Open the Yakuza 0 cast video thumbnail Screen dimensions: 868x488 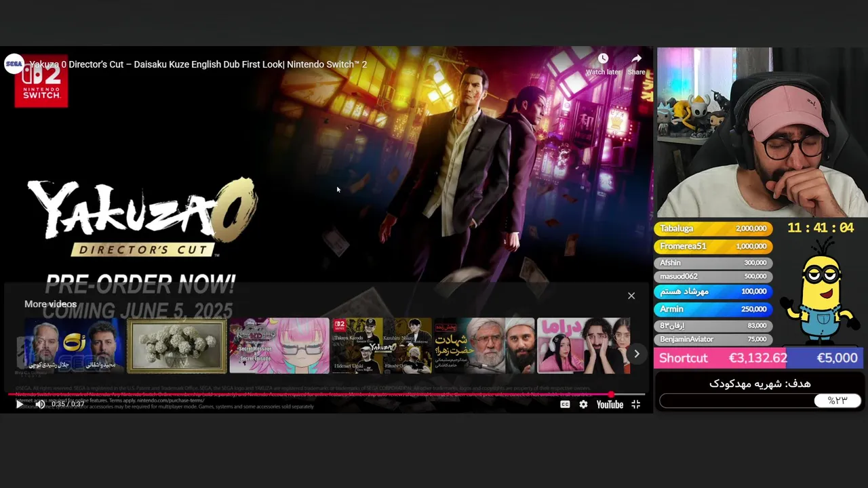(382, 346)
